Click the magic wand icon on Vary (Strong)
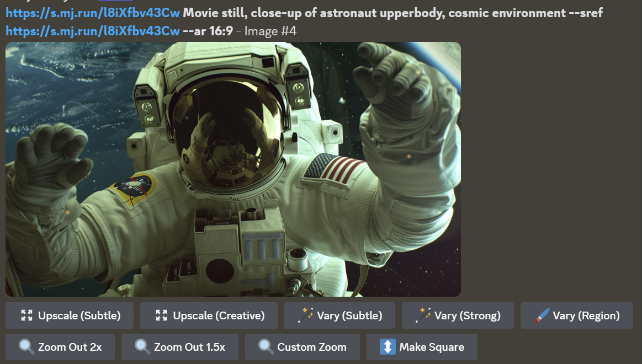Screen dimensions: 642x364 (423, 315)
